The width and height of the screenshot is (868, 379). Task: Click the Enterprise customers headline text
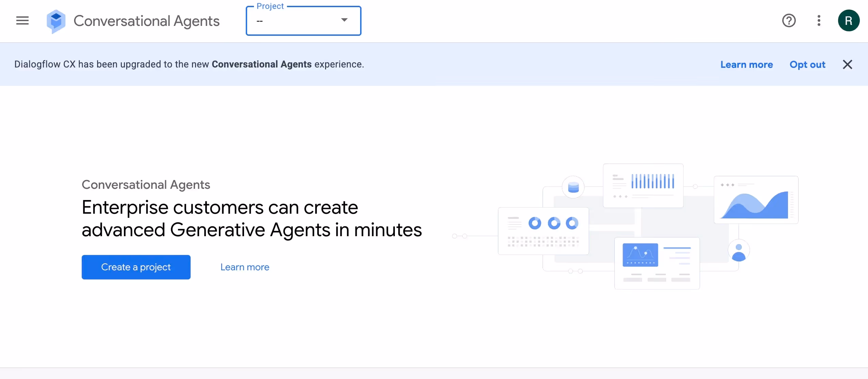coord(252,218)
